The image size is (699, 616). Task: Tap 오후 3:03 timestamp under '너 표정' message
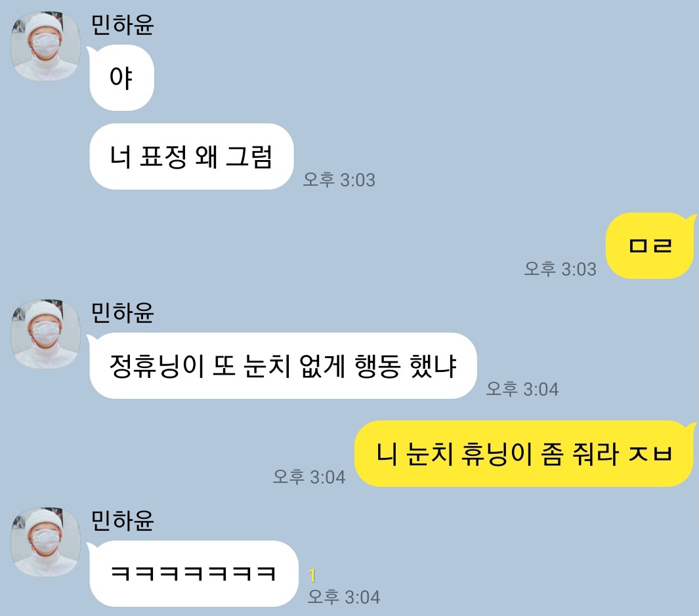coord(339,180)
